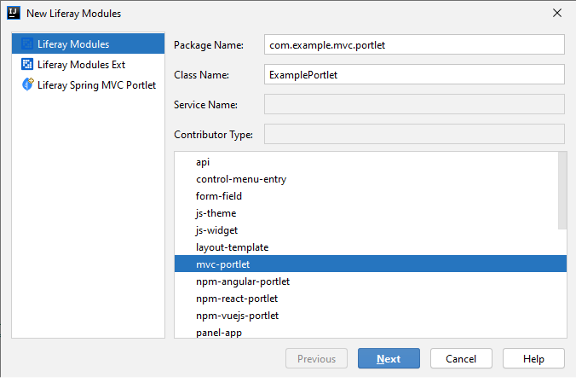576x378 pixels.
Task: Select the panel-app template
Action: click(x=371, y=332)
